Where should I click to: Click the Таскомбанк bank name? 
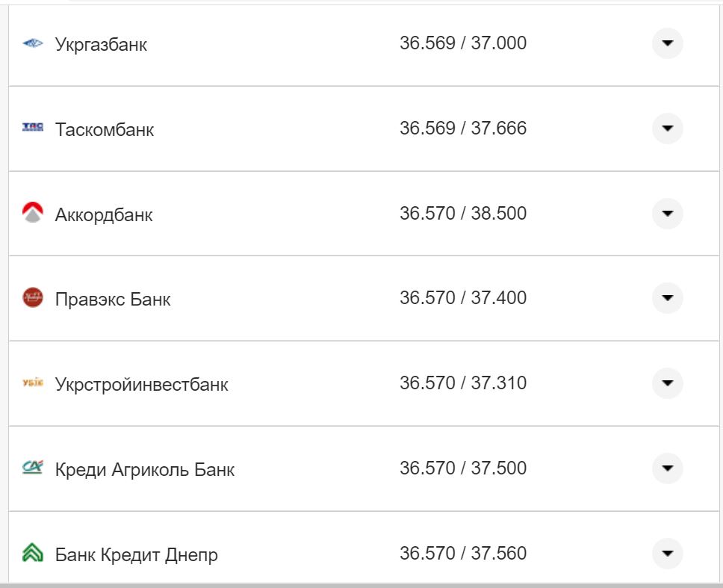105,129
